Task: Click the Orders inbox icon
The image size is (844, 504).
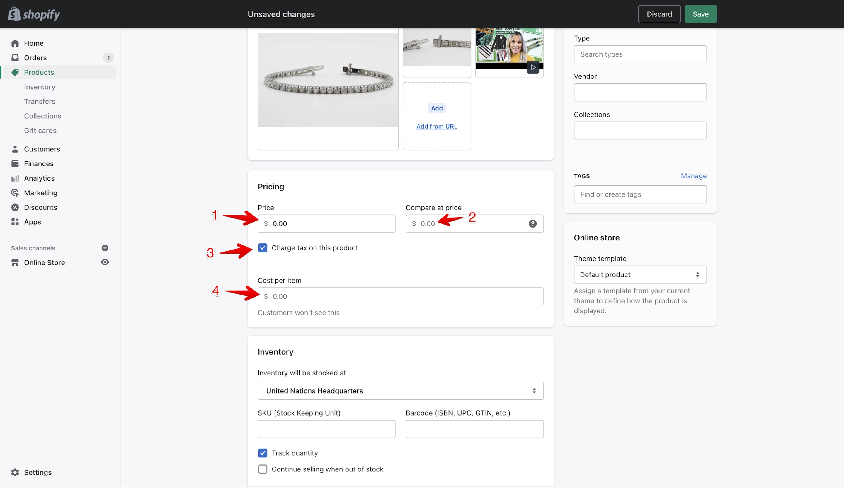Action: coord(15,58)
